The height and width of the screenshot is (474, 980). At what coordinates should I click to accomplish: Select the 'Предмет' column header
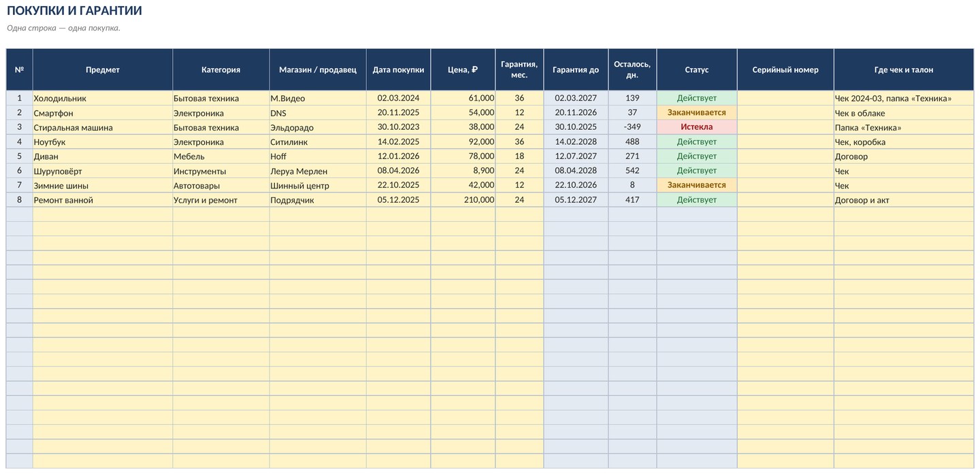pos(103,69)
